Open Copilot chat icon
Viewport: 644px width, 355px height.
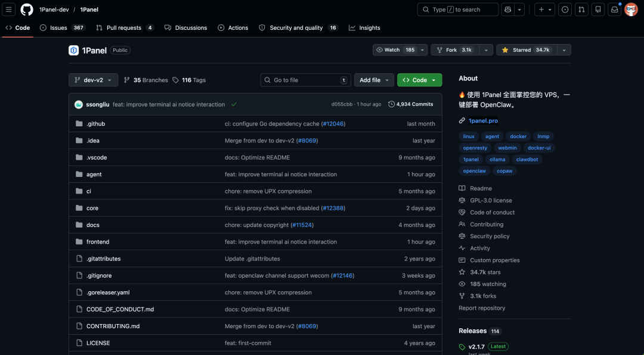coord(507,10)
